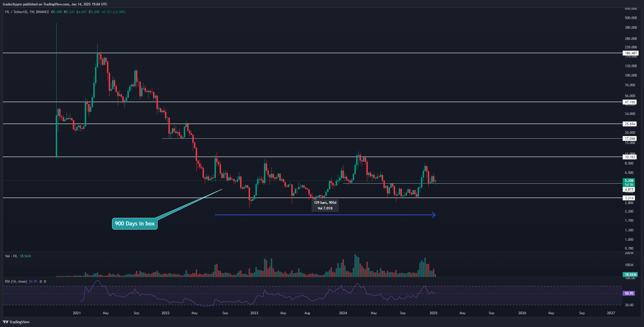Screen dimensions: 644x327
Task: Click the high value H5.241
Action: click(x=69, y=12)
